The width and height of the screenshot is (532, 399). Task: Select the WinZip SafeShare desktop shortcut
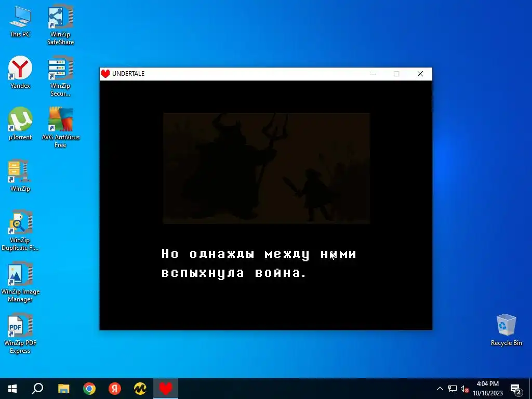[60, 24]
